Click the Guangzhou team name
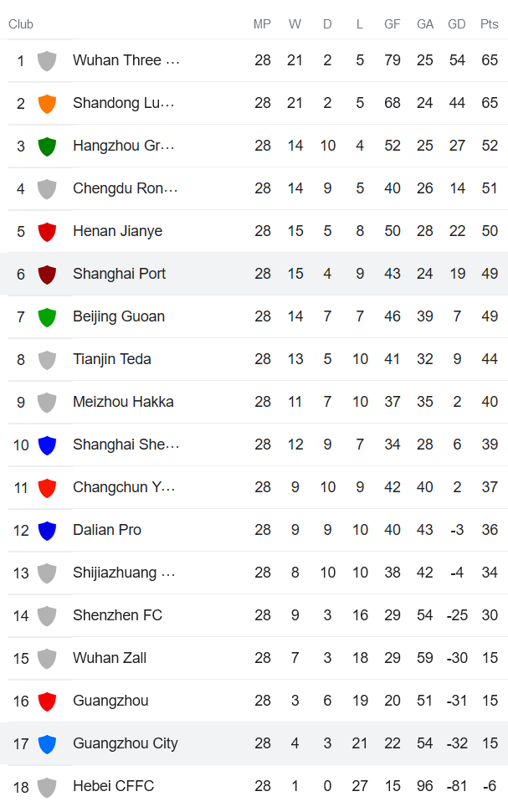508x812 pixels. tap(111, 701)
